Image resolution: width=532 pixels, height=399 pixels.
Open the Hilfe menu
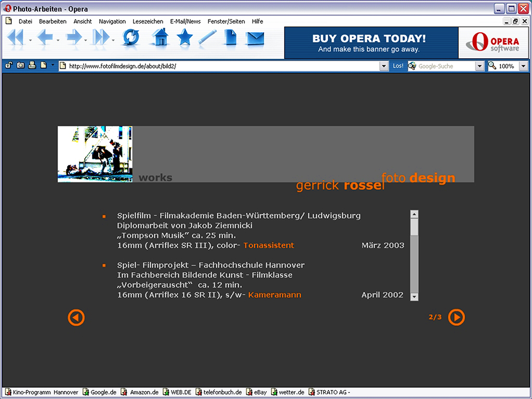coord(258,21)
